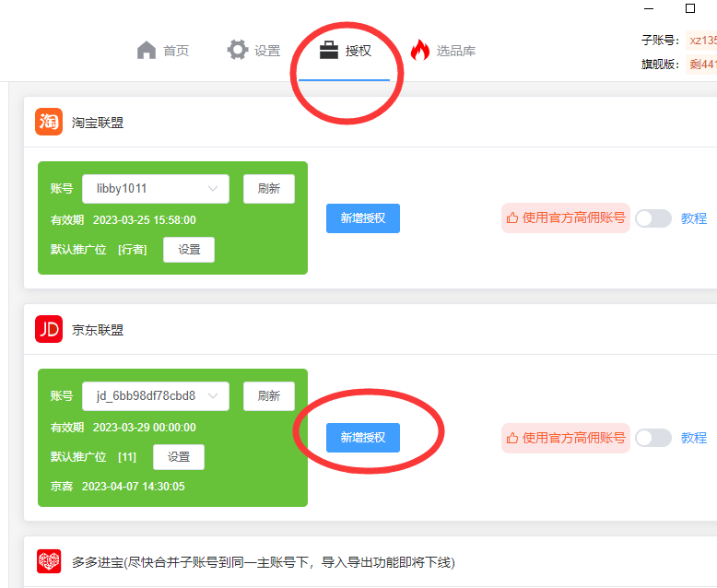Viewport: 717px width, 588px height.
Task: Click the 默认推广位 [行者] text
Action: [99, 250]
